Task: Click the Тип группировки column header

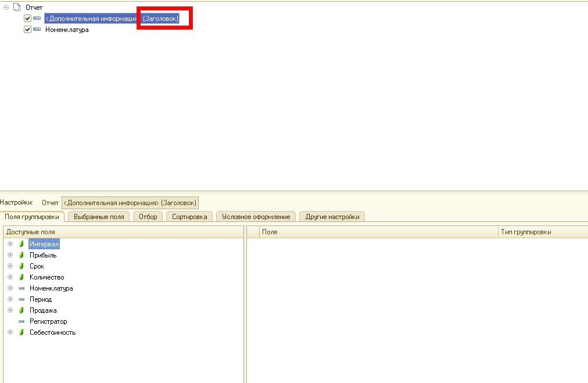Action: click(543, 232)
